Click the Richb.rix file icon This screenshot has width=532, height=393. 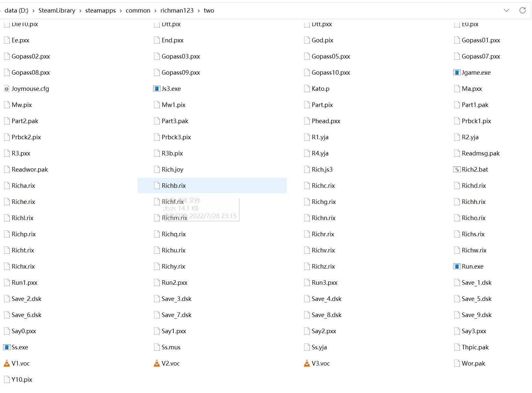(157, 186)
